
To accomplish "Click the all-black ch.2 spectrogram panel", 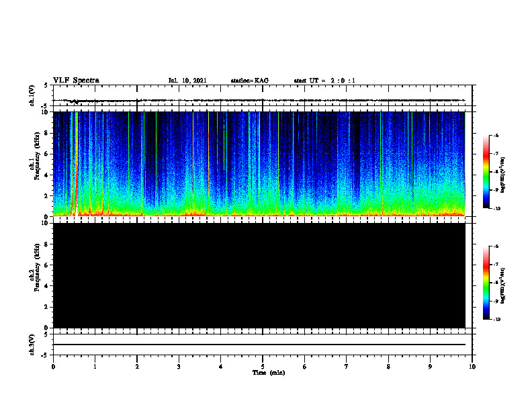I will point(259,275).
